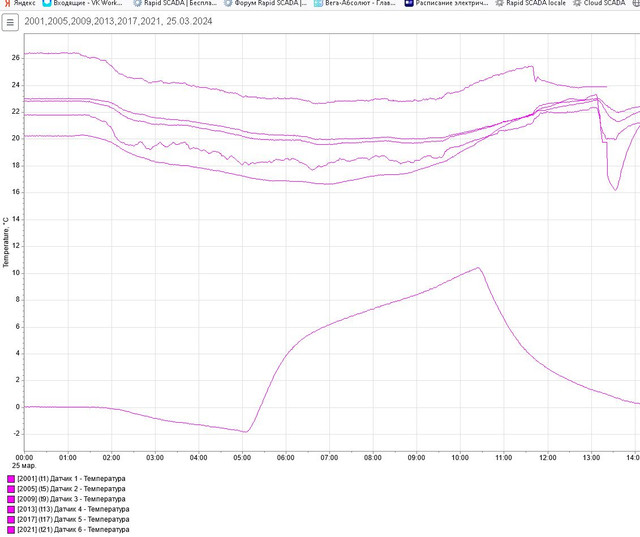
Task: Select legend label '(t1) Датчик 1 - Температура'
Action: pyautogui.click(x=82, y=479)
